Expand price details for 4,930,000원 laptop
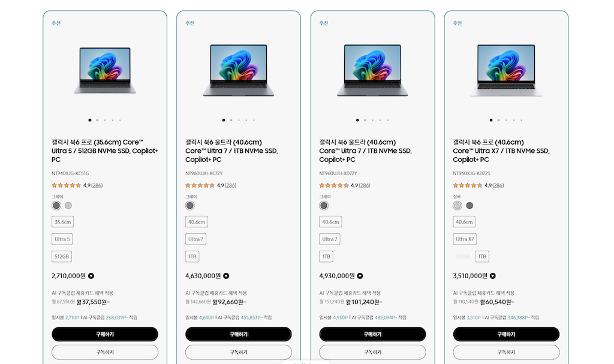The image size is (614, 364). tap(360, 276)
